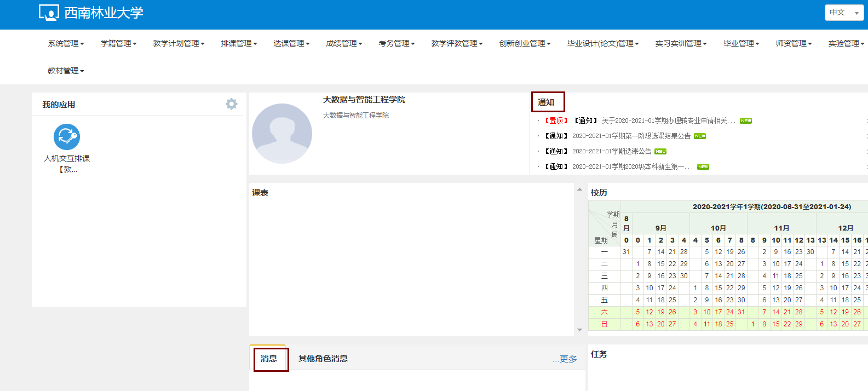This screenshot has height=391, width=868.
Task: Switch to the 其他角色消息 tab
Action: tap(323, 359)
